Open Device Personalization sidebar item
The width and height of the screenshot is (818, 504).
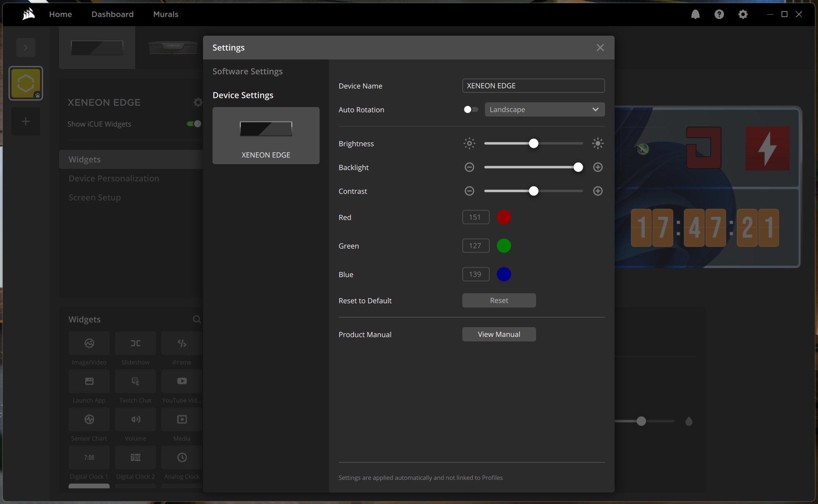coord(114,178)
